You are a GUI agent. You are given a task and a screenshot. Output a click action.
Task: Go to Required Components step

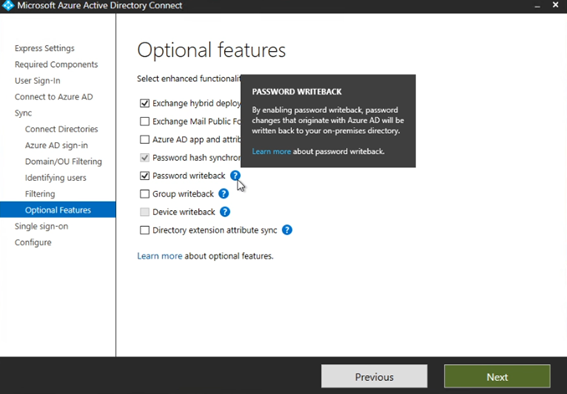pos(56,64)
